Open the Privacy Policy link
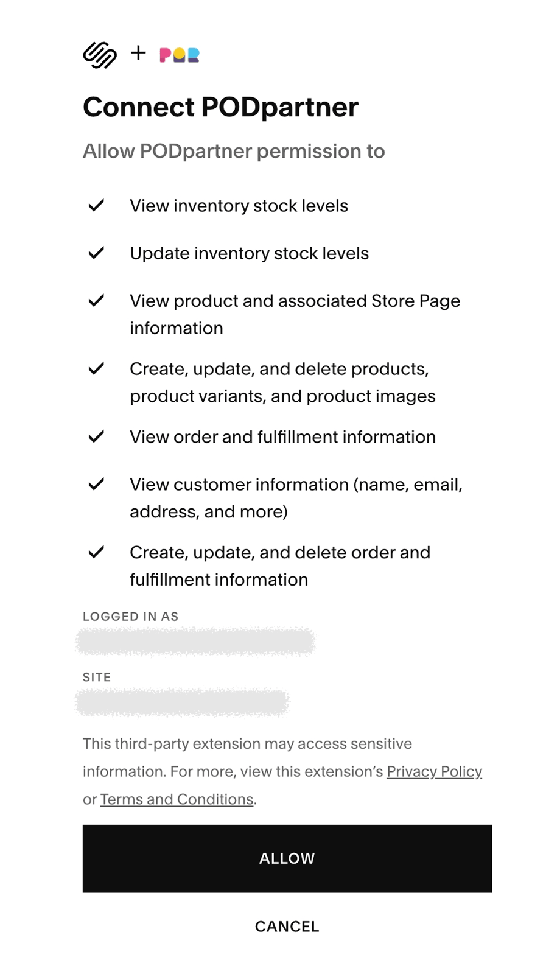560x974 pixels. [x=434, y=772]
